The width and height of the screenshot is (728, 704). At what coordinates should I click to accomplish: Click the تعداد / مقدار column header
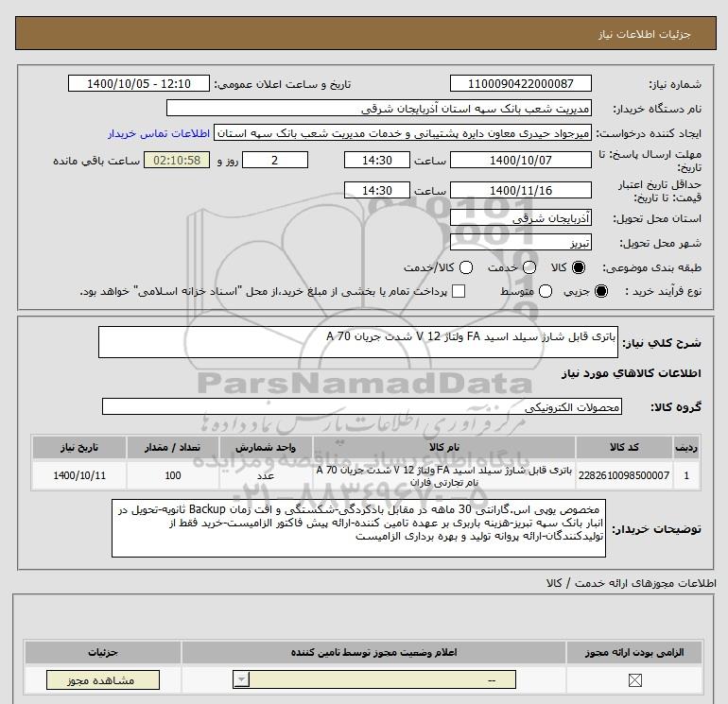(173, 447)
